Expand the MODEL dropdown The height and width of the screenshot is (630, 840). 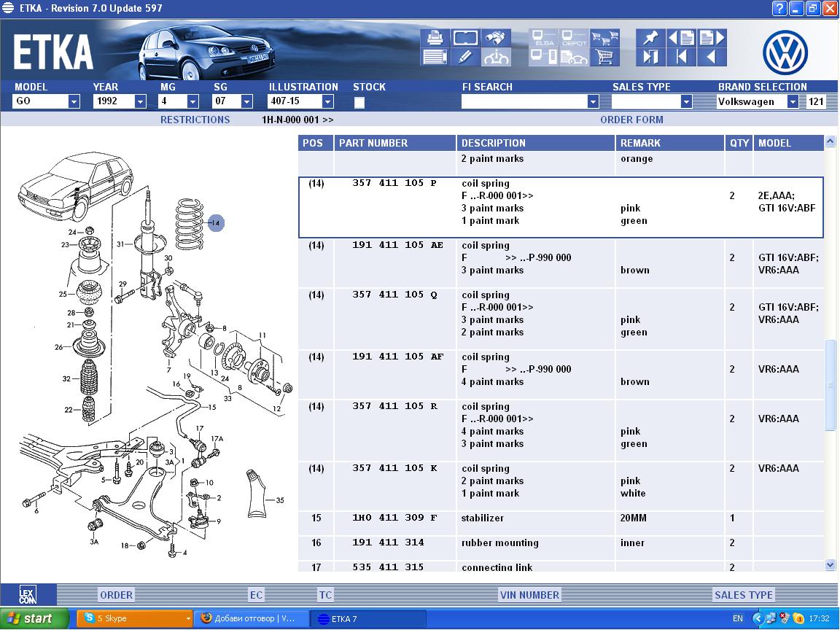pos(74,102)
